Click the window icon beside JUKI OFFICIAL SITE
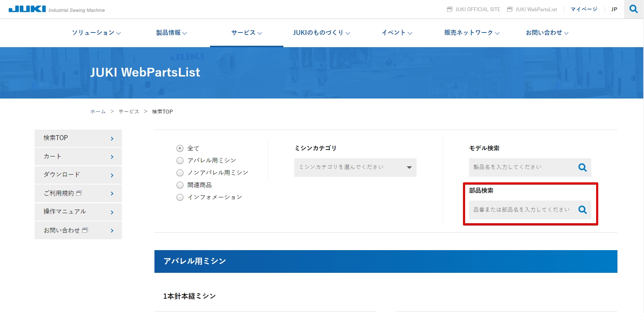This screenshot has height=313, width=644. point(450,9)
